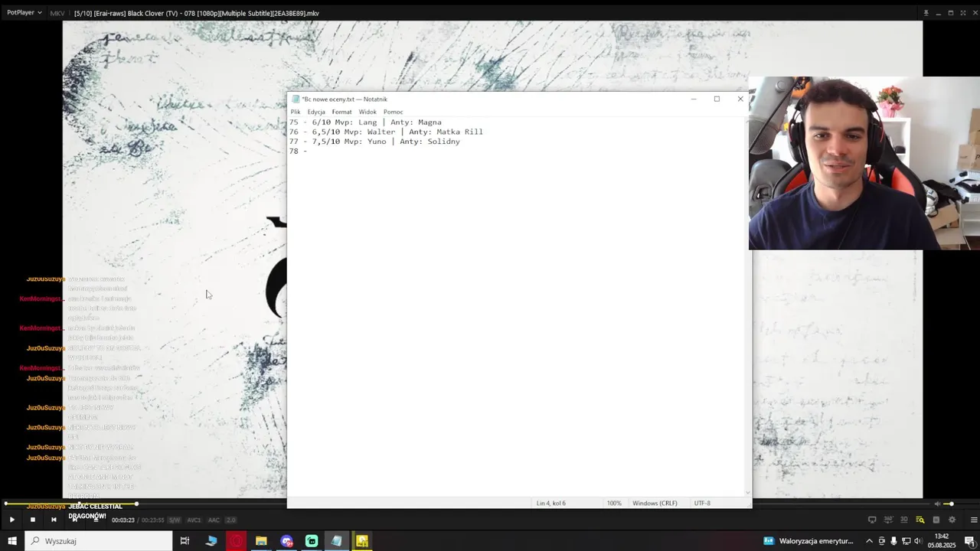980x551 pixels.
Task: Toggle PotPlayer fullscreen icon in title bar
Action: click(962, 13)
